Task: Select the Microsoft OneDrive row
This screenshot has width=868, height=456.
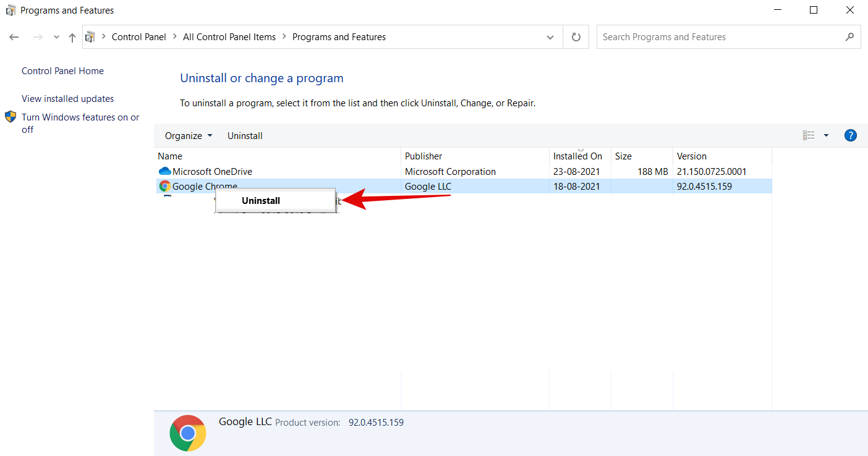Action: pos(463,172)
